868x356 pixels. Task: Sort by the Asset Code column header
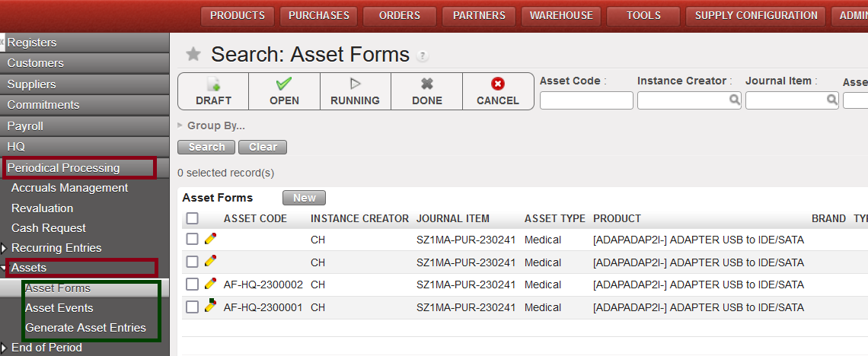(x=255, y=218)
